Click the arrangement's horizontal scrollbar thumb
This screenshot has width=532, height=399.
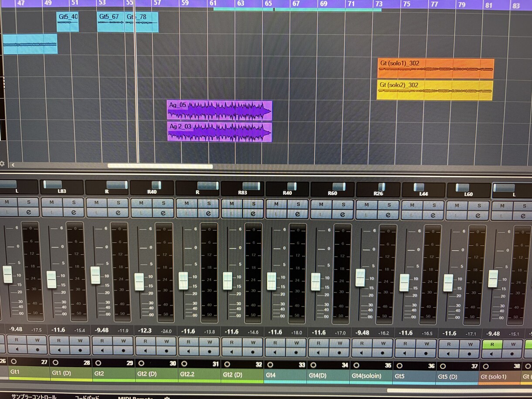click(160, 166)
